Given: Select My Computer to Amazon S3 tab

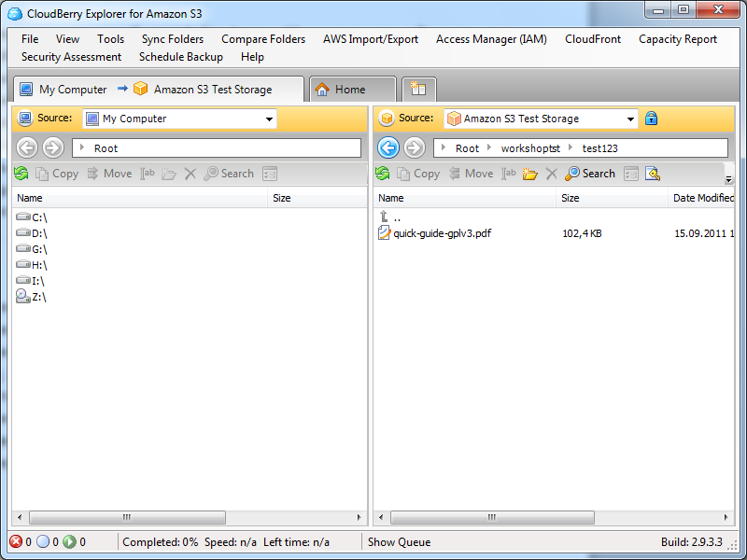Looking at the screenshot, I should pos(159,89).
